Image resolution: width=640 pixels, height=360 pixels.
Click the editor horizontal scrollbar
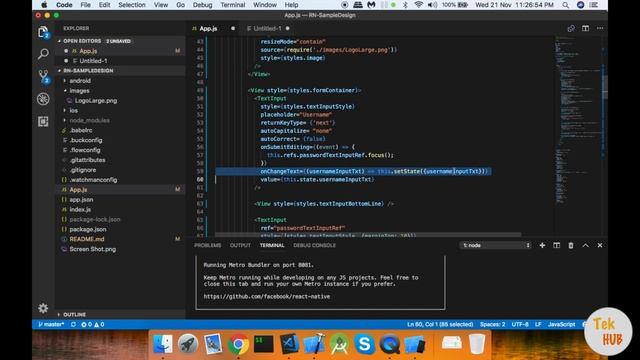pos(368,235)
